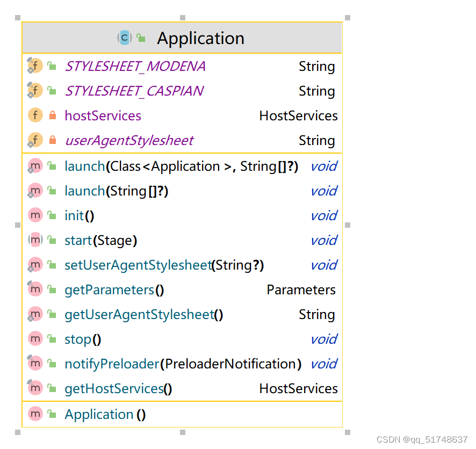The width and height of the screenshot is (476, 449).
Task: Click the field icon next to hostServices
Action: (x=34, y=115)
